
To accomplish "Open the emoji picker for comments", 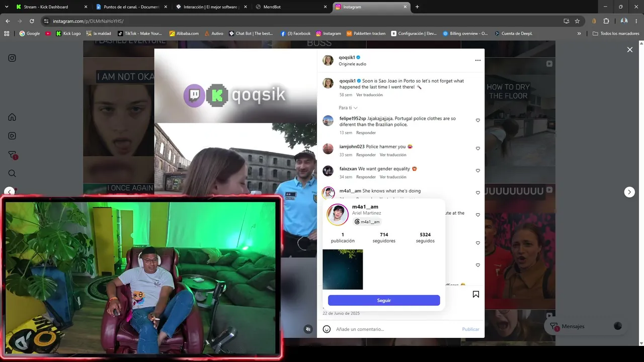I will click(x=327, y=329).
